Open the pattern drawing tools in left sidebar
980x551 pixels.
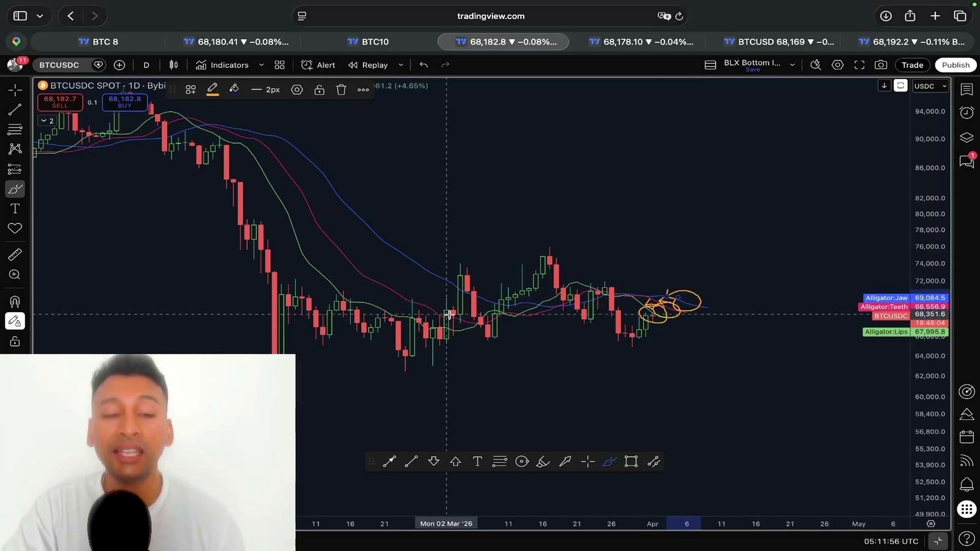(x=15, y=149)
